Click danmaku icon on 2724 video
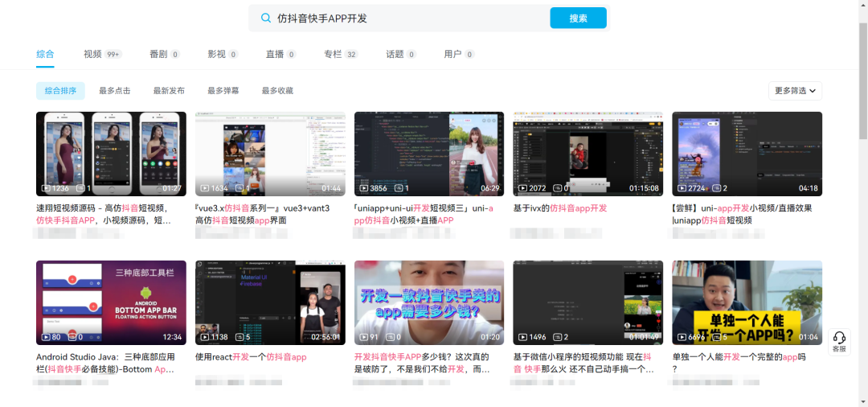 pos(716,188)
